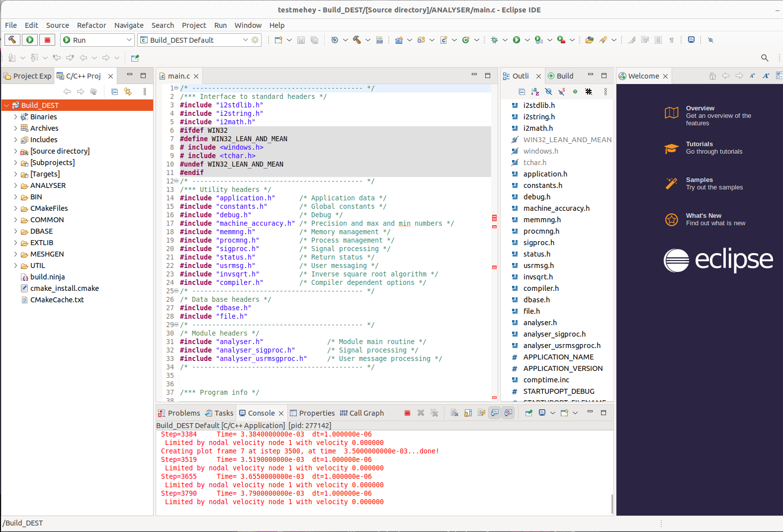Viewport: 783px width, 532px height.
Task: Click the Pin Editor icon in second toolbar
Action: point(135,58)
